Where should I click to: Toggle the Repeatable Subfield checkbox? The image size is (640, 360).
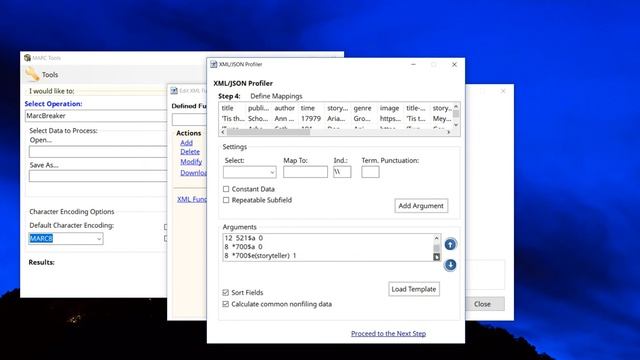coord(226,200)
